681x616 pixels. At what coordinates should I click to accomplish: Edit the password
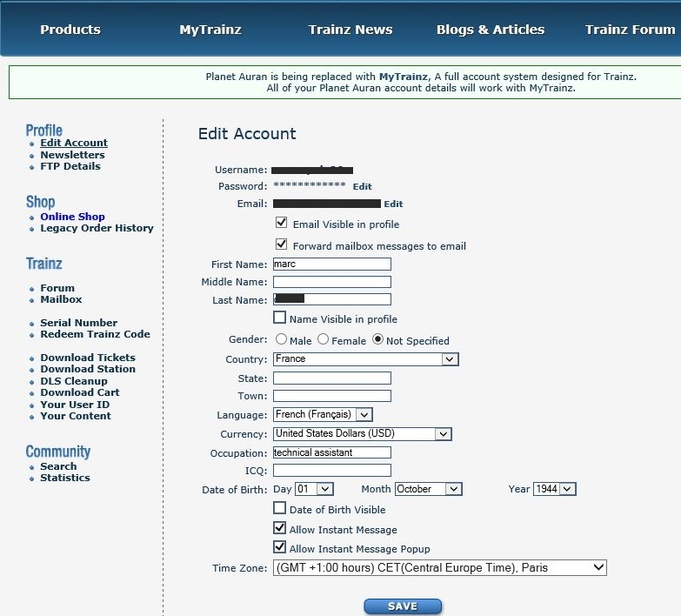pyautogui.click(x=362, y=186)
